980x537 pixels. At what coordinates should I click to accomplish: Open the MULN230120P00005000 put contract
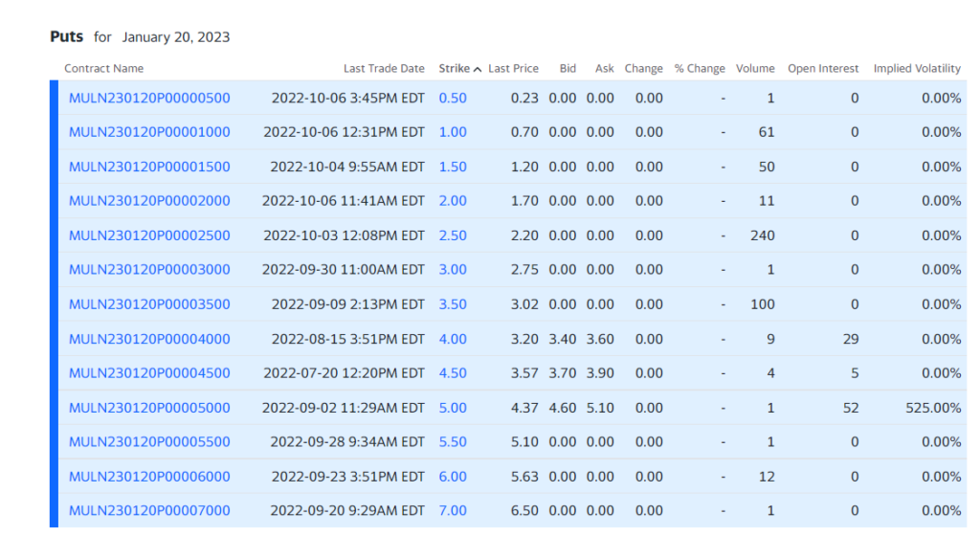(x=149, y=408)
